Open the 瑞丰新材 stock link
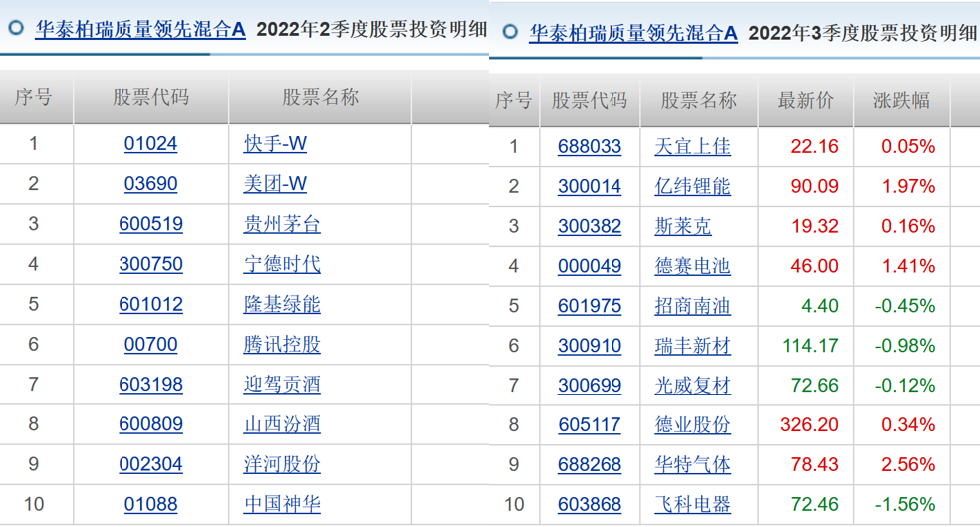Viewport: 980px width, 527px height. click(x=692, y=345)
